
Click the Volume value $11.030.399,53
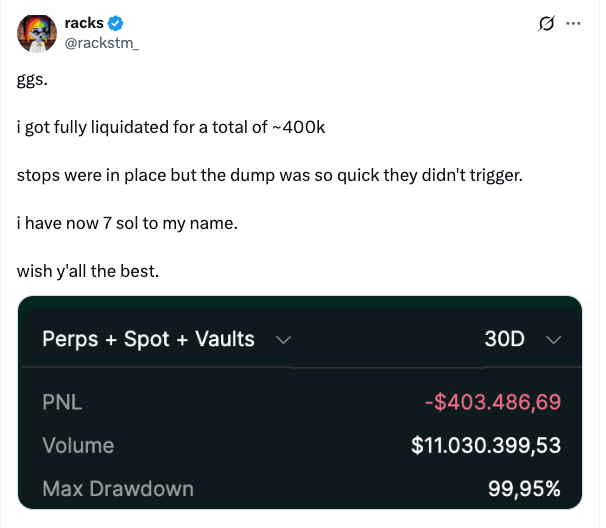pos(486,446)
